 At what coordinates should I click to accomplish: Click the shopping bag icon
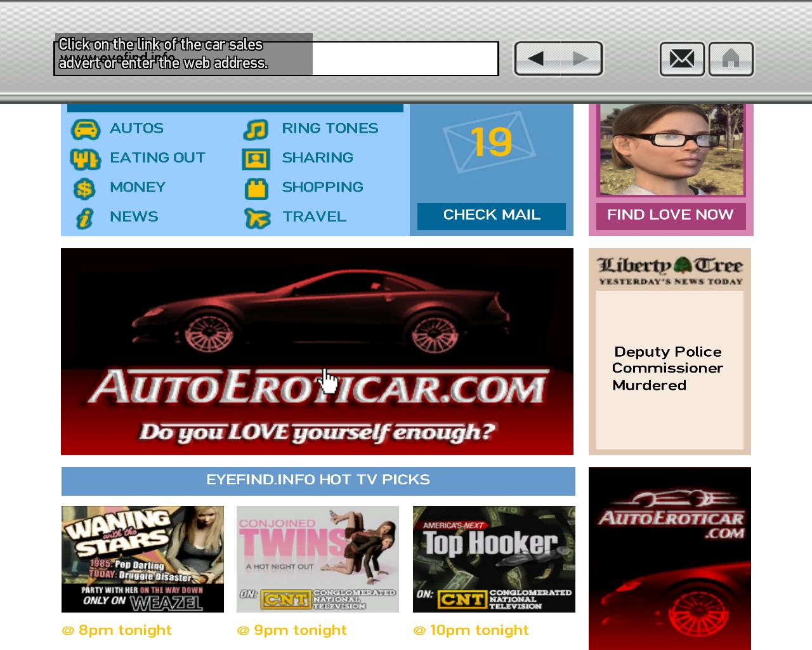[x=256, y=189]
